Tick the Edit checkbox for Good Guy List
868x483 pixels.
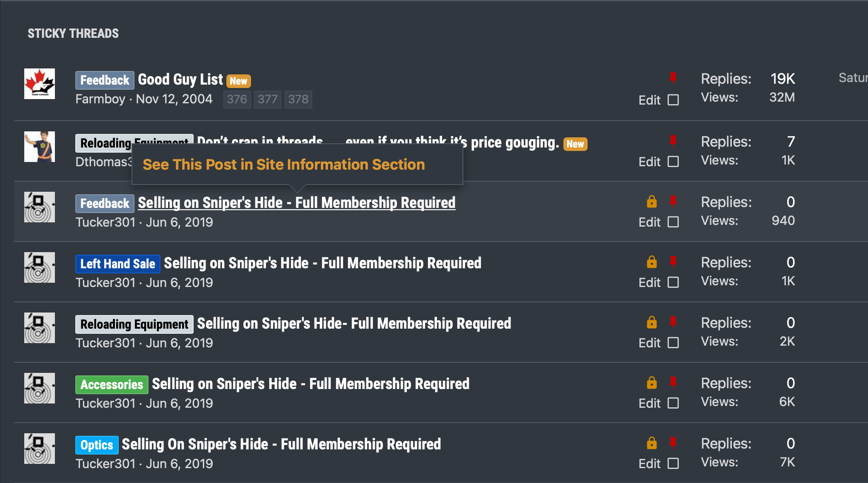click(673, 100)
